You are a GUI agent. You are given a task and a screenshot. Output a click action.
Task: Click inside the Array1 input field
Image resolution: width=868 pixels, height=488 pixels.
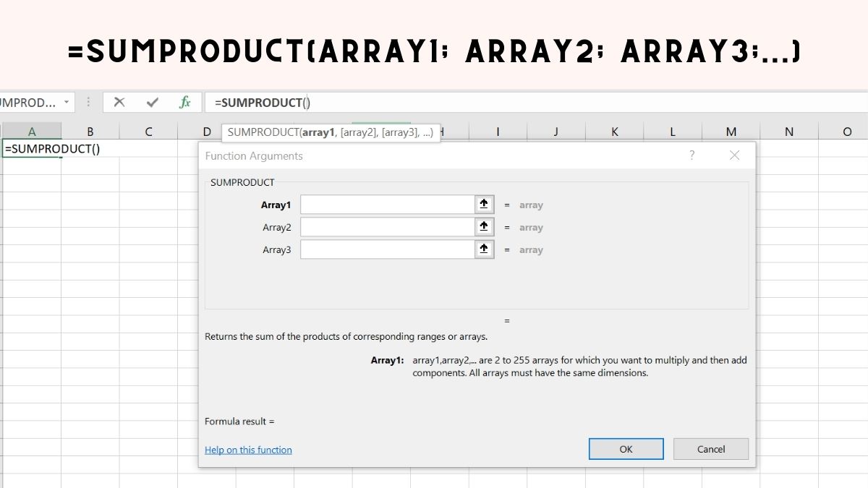pyautogui.click(x=387, y=205)
